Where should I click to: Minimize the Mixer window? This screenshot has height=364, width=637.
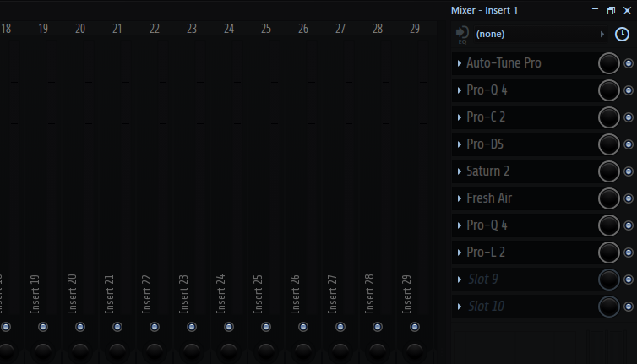coord(595,10)
